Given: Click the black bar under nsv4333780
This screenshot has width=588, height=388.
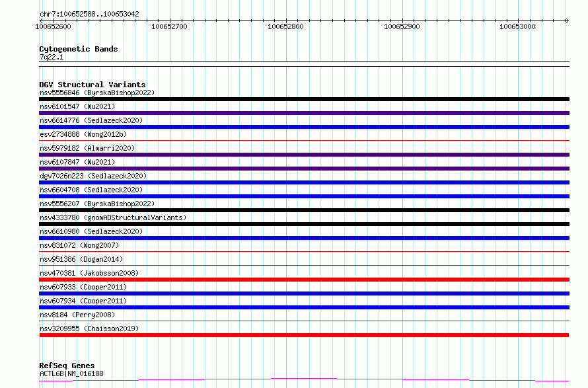Looking at the screenshot, I should click(304, 224).
